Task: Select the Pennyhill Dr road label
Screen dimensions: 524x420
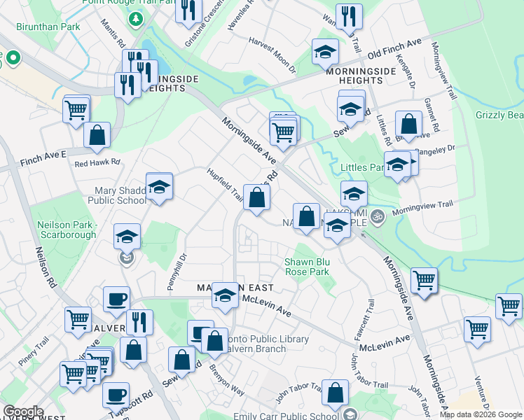Action: (x=177, y=272)
